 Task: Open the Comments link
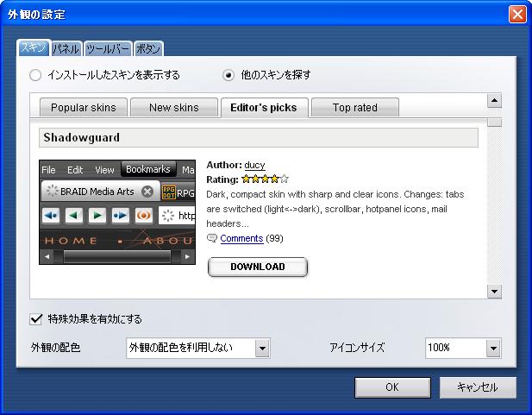click(241, 238)
